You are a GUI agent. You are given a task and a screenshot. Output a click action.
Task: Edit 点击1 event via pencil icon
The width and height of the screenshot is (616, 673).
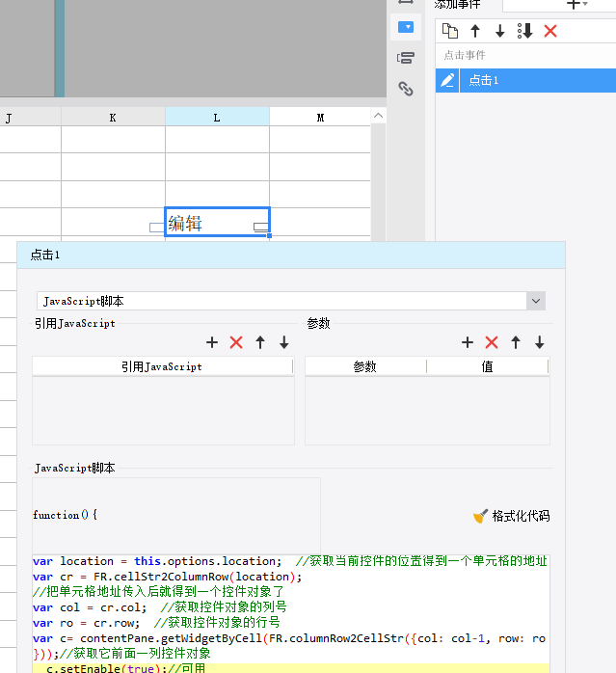pyautogui.click(x=447, y=80)
